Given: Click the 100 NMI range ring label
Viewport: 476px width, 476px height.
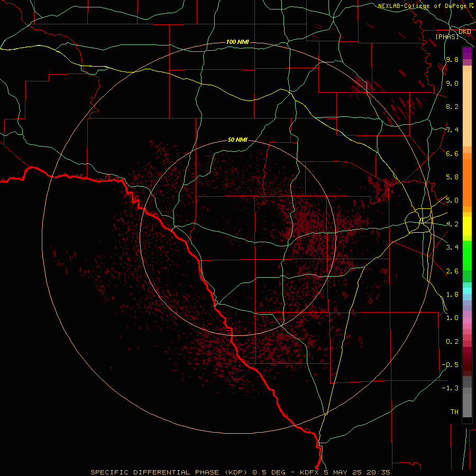Looking at the screenshot, I should [x=237, y=42].
